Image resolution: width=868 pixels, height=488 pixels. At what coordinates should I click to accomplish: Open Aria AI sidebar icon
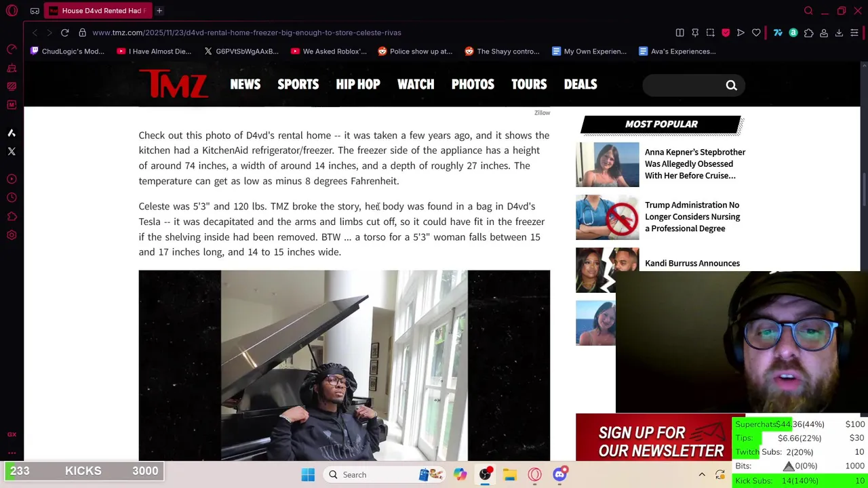[x=12, y=133]
